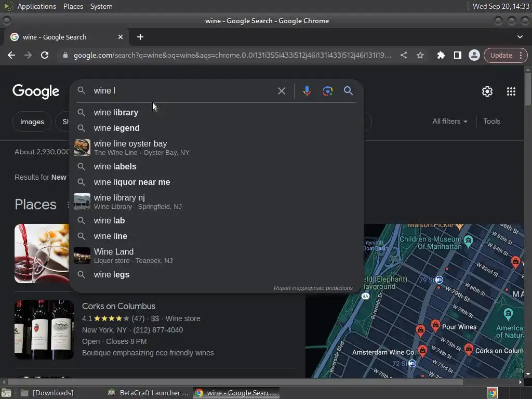Open the search Tools option
This screenshot has height=399, width=532.
(491, 122)
